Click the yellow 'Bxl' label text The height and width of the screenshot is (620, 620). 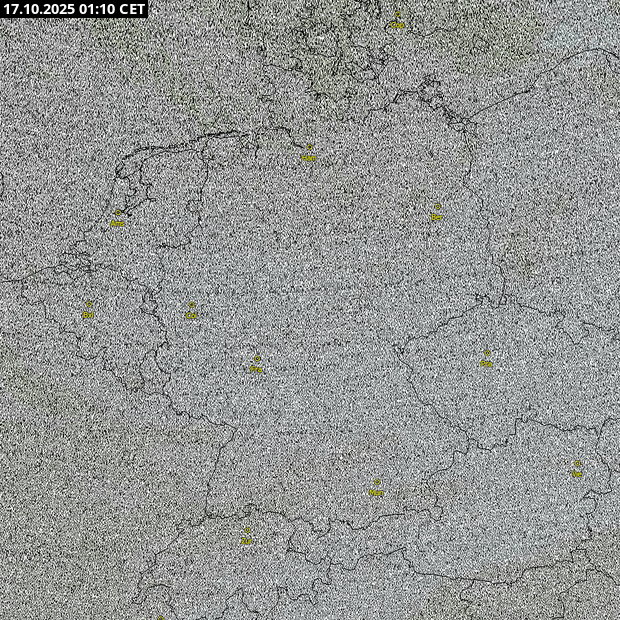coord(89,315)
